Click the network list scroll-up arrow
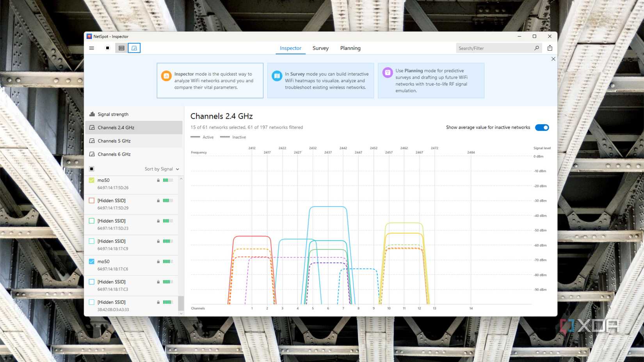Screen dimensions: 644x362 coord(181,178)
